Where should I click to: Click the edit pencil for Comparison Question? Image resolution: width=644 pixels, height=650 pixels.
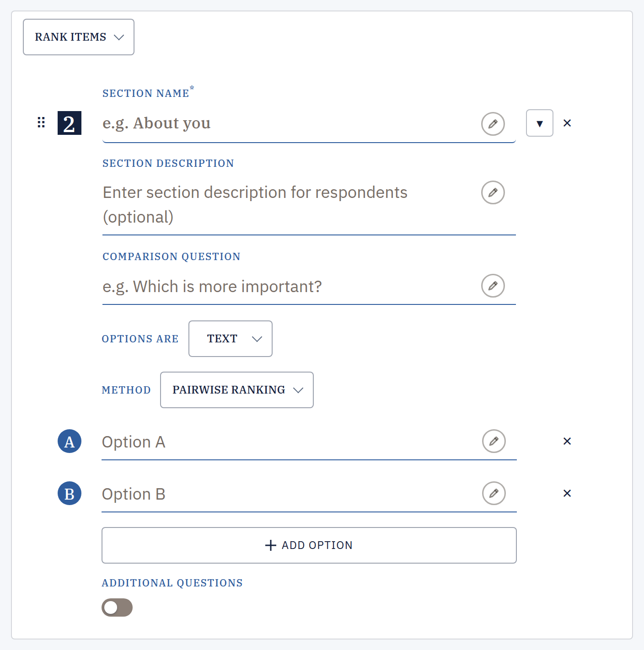click(x=493, y=286)
